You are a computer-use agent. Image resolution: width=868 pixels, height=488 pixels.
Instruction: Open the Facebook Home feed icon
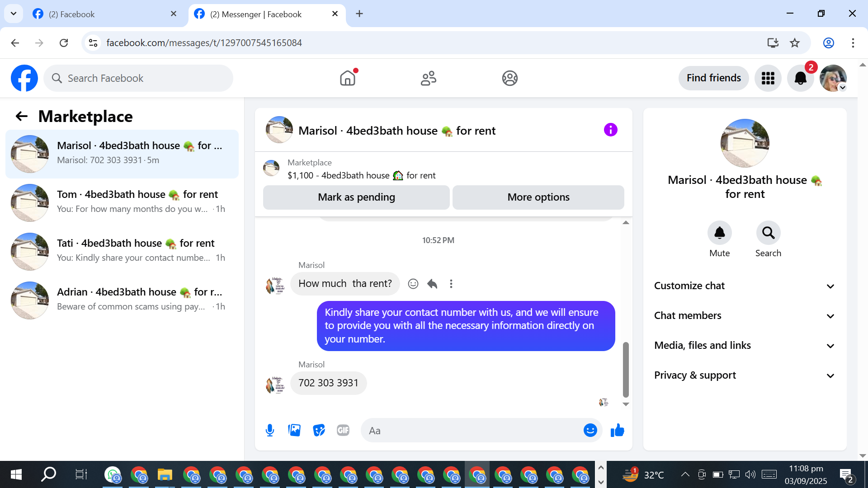[x=348, y=78]
